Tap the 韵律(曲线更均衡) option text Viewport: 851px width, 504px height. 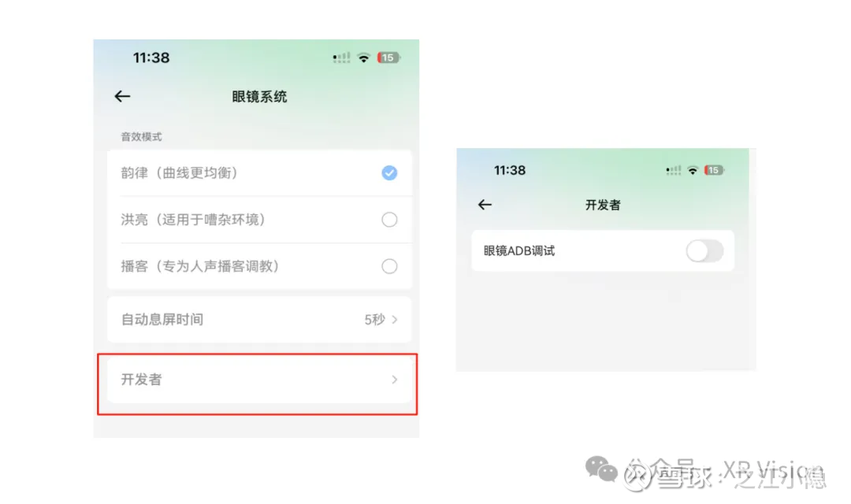point(179,173)
